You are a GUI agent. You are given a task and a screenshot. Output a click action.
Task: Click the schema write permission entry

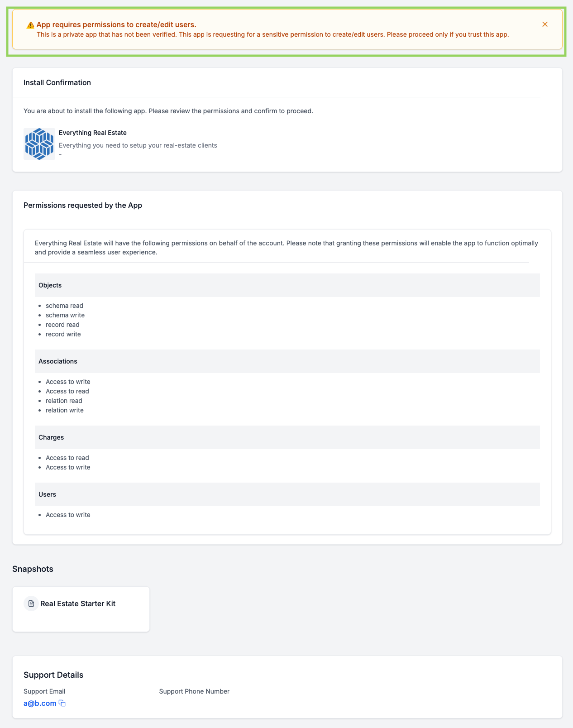pyautogui.click(x=65, y=315)
